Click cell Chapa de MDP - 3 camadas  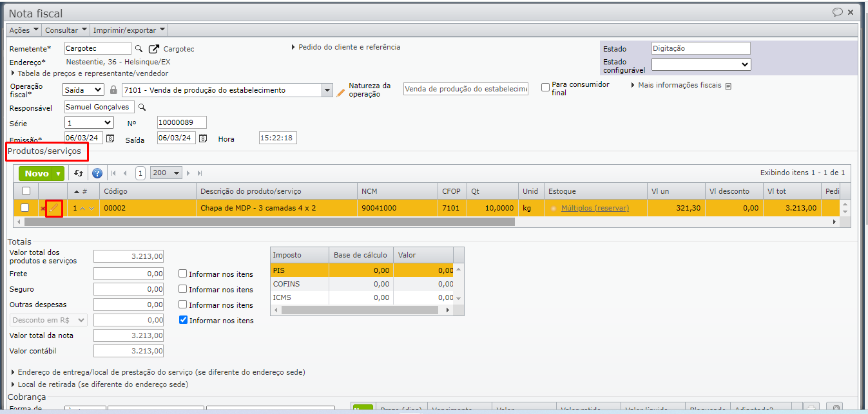pyautogui.click(x=276, y=208)
